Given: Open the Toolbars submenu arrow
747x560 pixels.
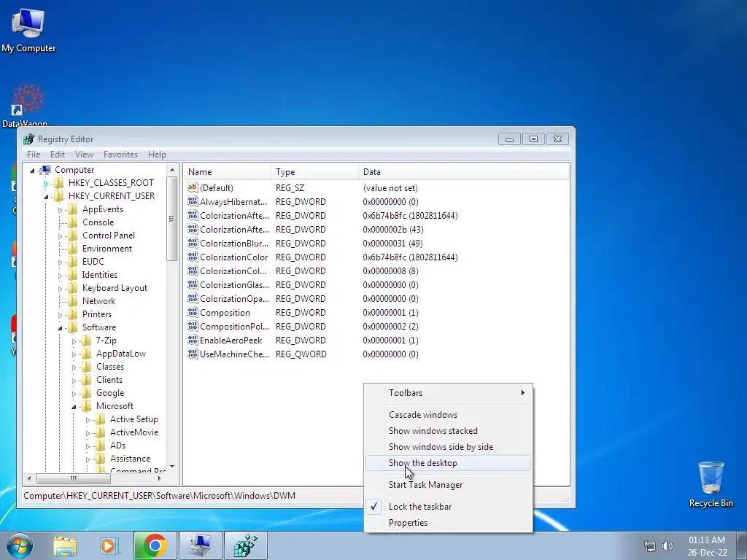Looking at the screenshot, I should click(x=522, y=392).
